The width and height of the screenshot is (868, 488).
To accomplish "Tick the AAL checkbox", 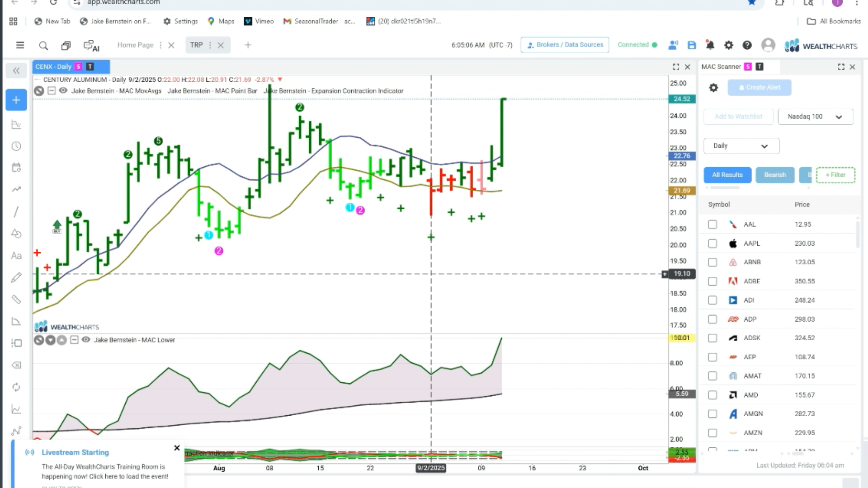I will point(712,225).
